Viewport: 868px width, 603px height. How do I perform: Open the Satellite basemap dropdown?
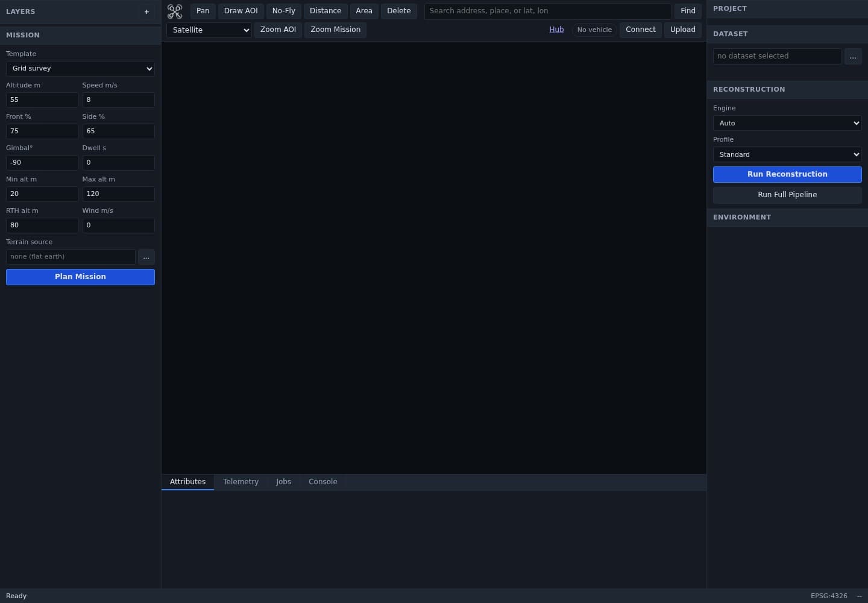(x=209, y=30)
